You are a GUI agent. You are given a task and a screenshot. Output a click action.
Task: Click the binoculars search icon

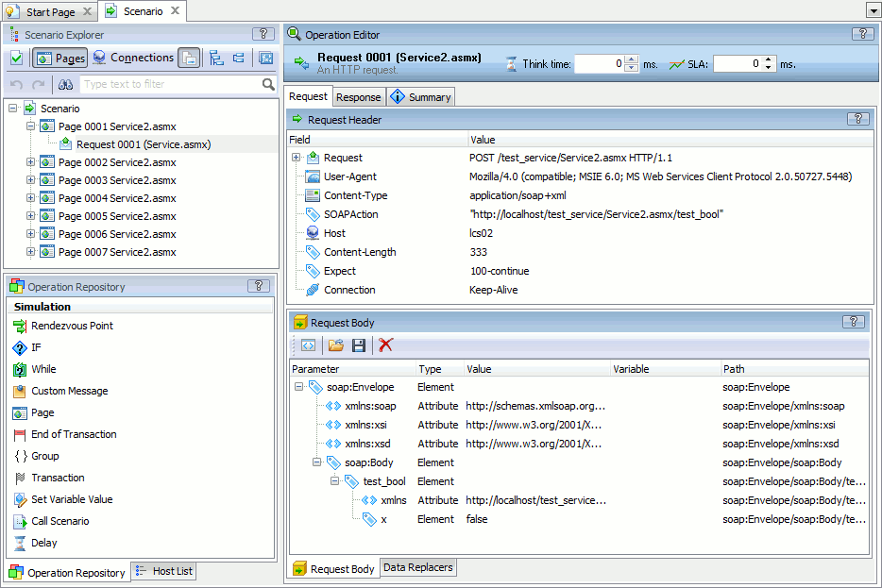[x=67, y=84]
